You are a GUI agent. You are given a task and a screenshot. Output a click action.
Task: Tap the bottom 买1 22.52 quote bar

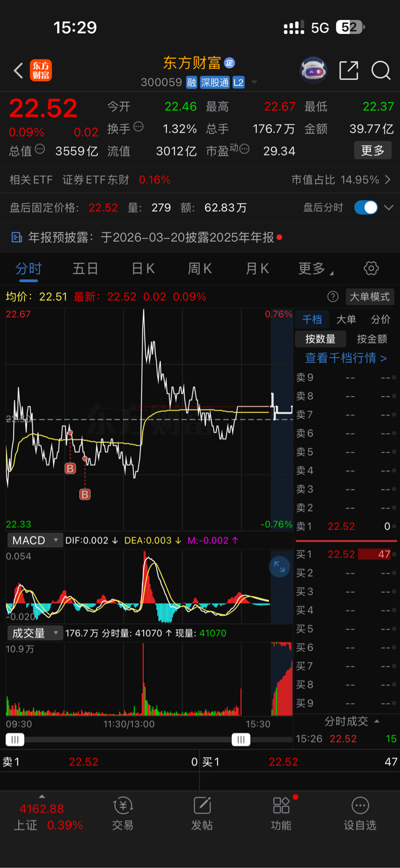click(x=300, y=762)
